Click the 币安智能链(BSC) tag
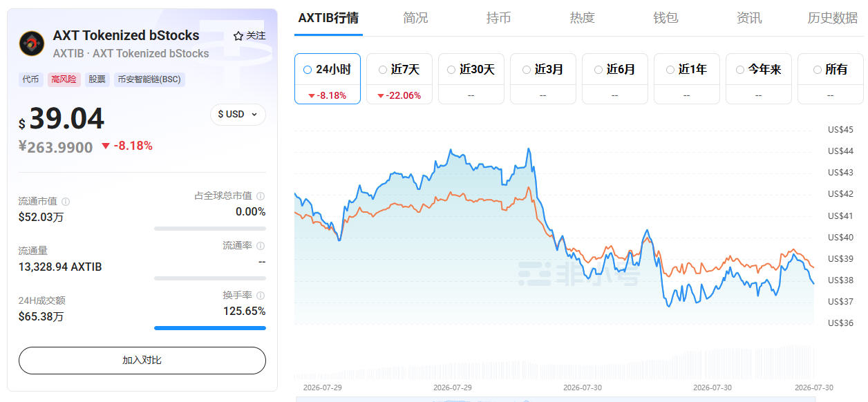Viewport: 868px width, 402px height. tap(149, 79)
